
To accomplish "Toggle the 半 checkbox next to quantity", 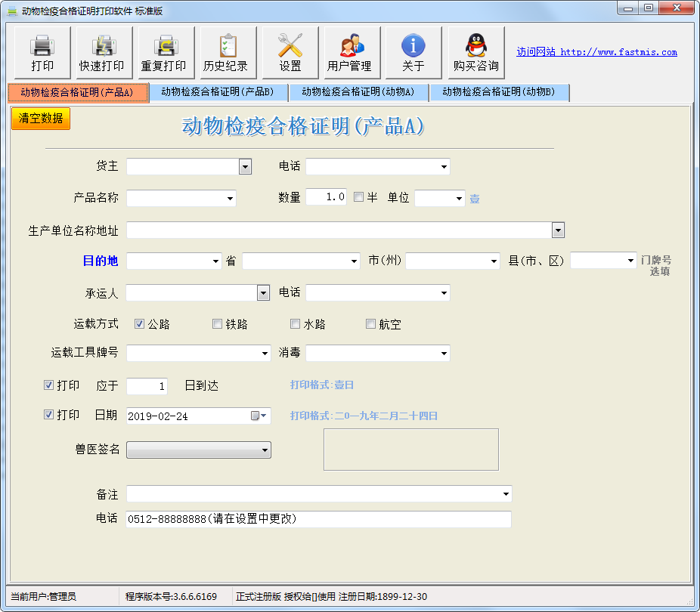I will [358, 196].
